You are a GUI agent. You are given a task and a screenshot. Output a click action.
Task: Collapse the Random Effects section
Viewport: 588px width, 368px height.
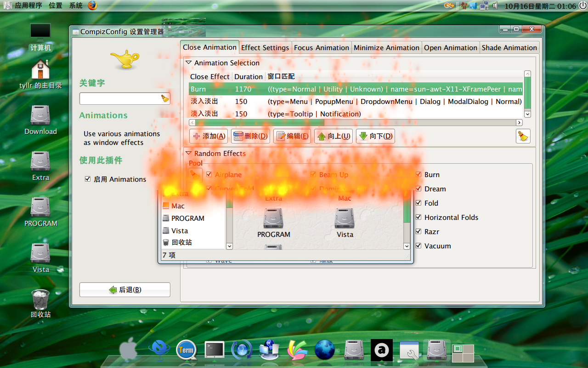tap(188, 153)
